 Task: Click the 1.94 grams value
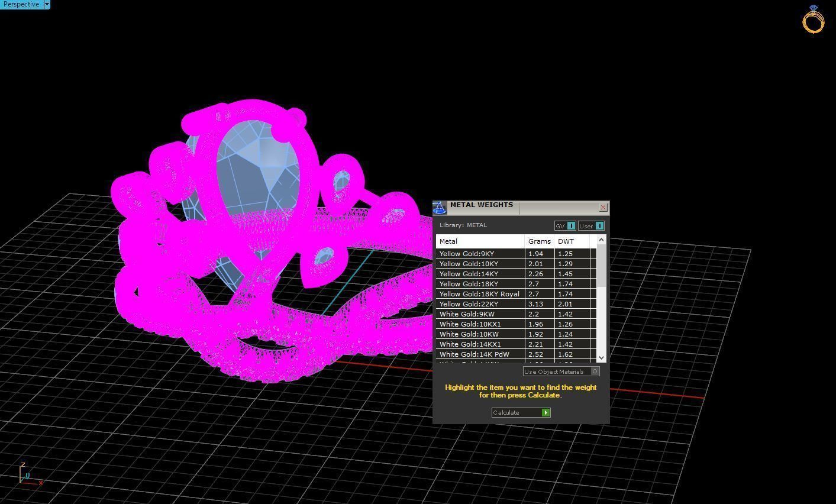(x=535, y=254)
